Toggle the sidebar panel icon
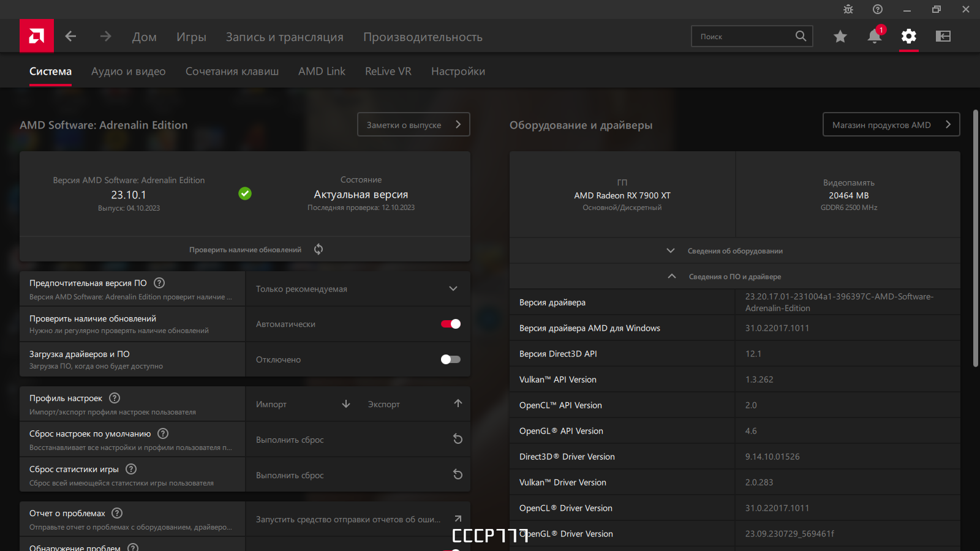980x551 pixels. pyautogui.click(x=943, y=36)
